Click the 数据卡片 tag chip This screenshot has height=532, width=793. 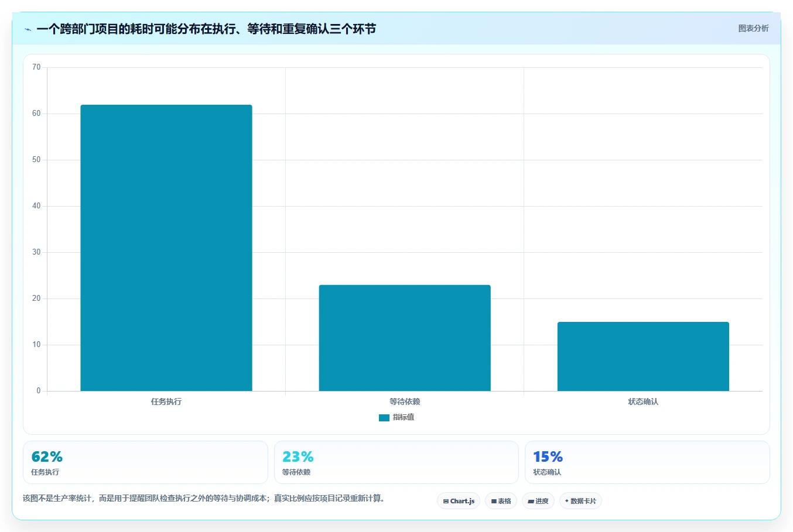click(580, 501)
